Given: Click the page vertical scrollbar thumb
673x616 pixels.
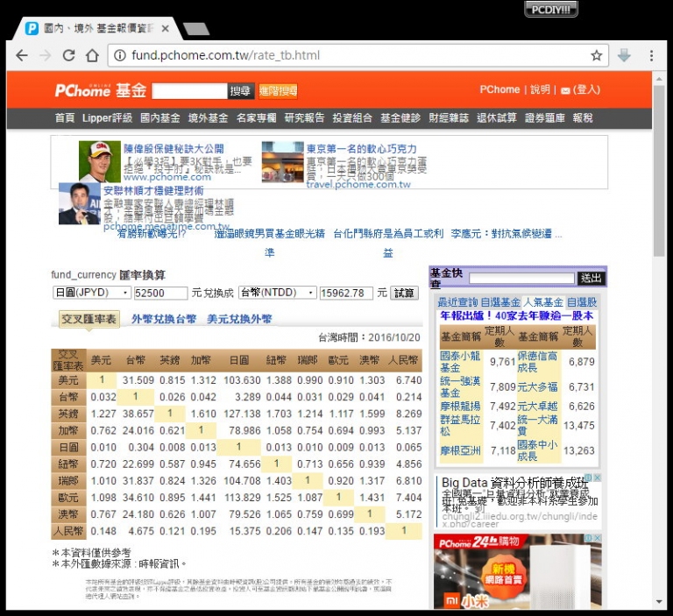Looking at the screenshot, I should point(659,171).
